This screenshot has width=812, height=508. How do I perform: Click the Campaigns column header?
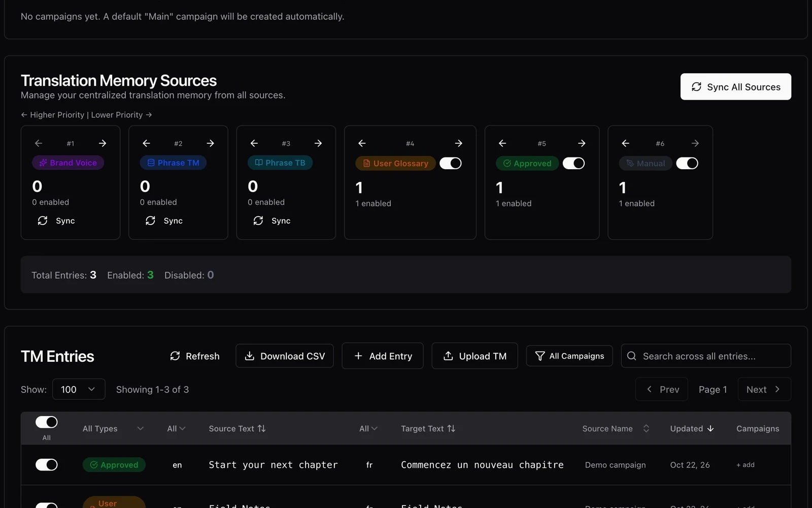(x=758, y=429)
